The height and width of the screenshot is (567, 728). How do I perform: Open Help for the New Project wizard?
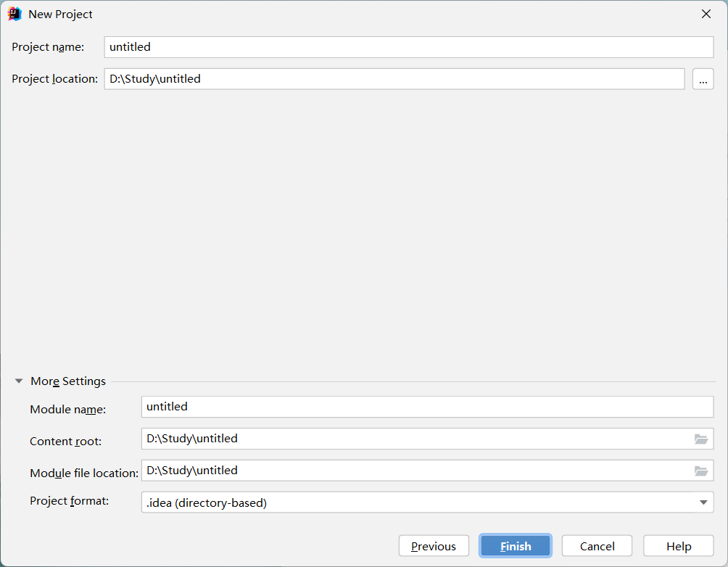pyautogui.click(x=678, y=546)
